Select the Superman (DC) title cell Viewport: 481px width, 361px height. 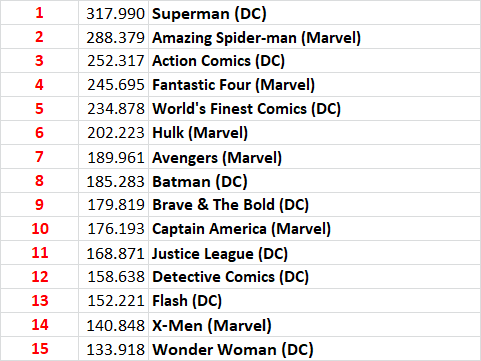[314, 13]
